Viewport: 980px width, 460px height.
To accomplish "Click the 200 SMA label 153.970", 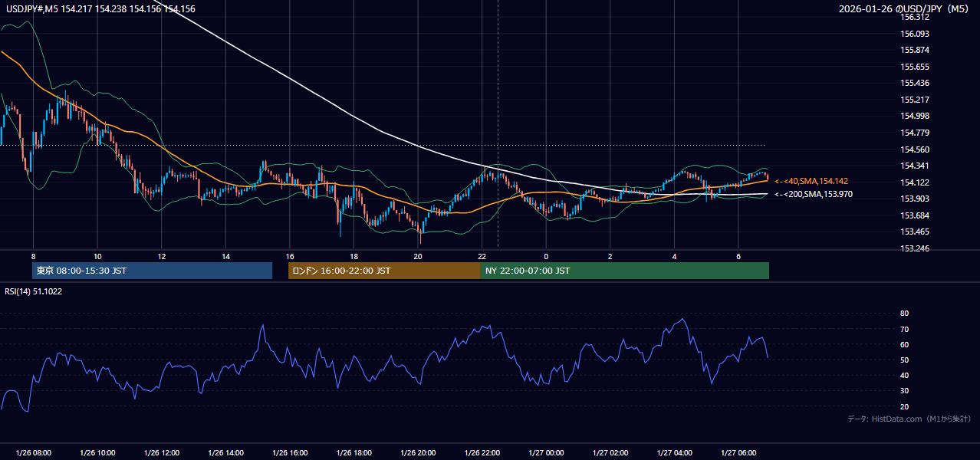I will pyautogui.click(x=813, y=195).
